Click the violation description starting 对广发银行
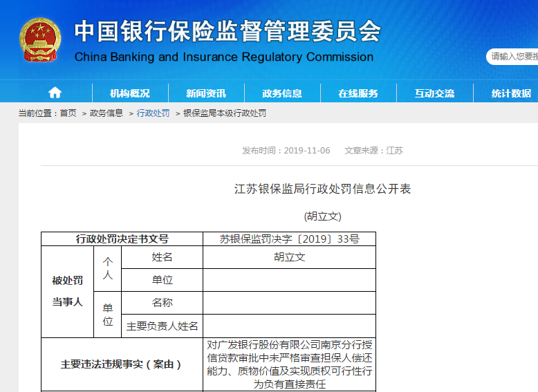 290,364
